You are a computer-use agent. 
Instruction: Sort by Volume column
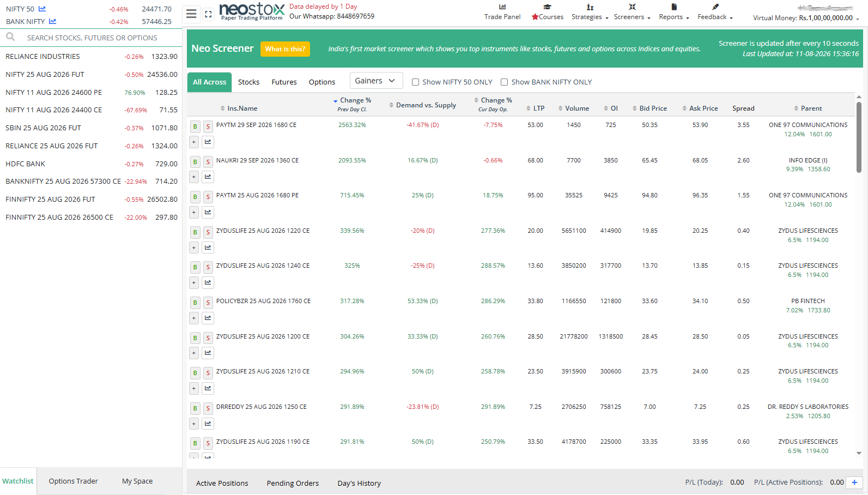click(574, 108)
